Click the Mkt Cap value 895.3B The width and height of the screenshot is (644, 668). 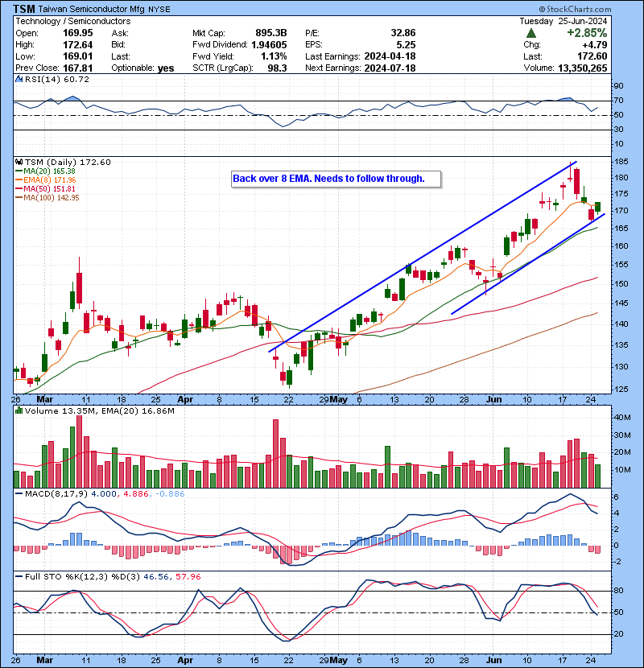click(271, 33)
